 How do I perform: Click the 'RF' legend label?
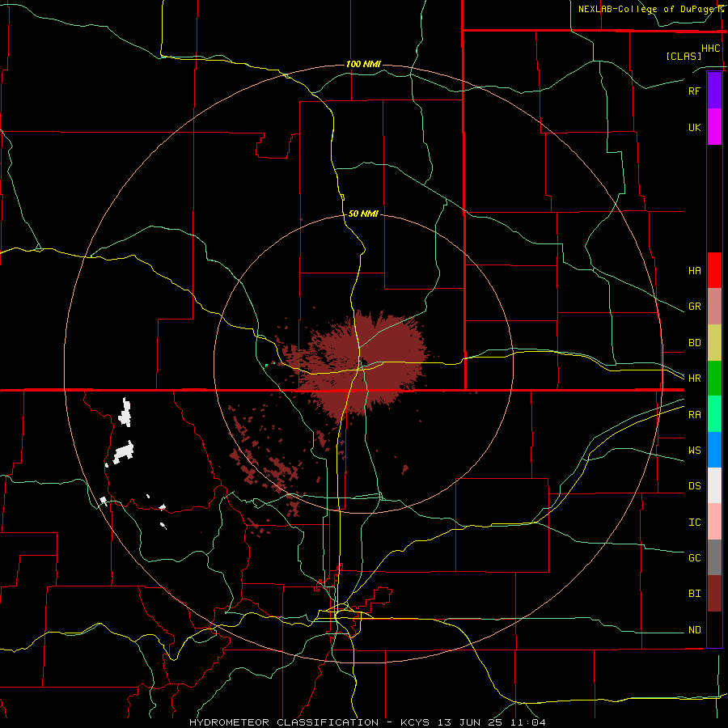tap(694, 91)
